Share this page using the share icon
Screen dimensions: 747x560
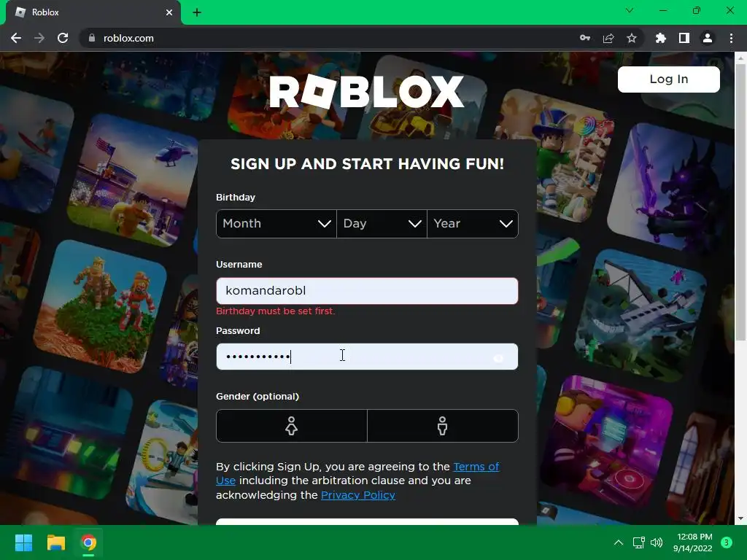(x=608, y=38)
